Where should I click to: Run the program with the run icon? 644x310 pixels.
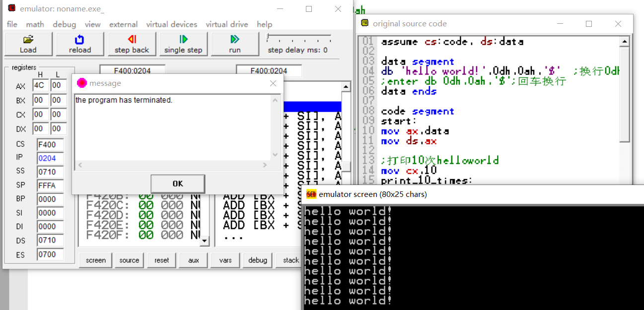(x=234, y=44)
